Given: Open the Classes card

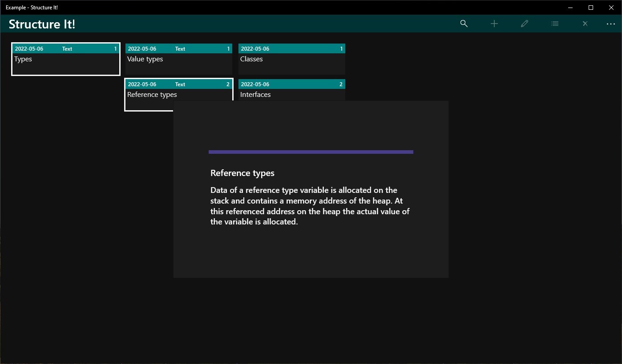Looking at the screenshot, I should point(292,59).
